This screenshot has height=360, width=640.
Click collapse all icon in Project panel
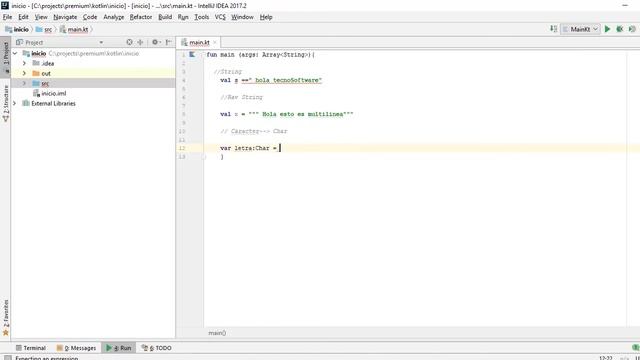140,42
